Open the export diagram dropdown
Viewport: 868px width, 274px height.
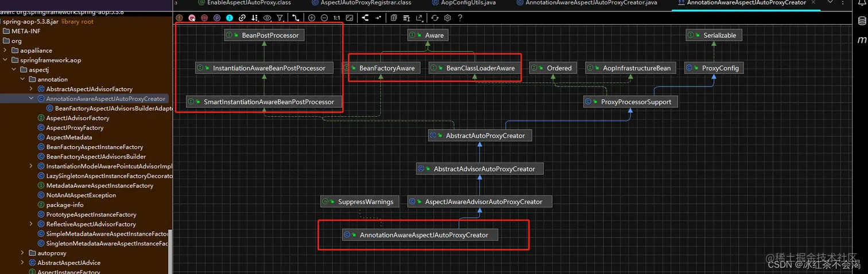[420, 18]
